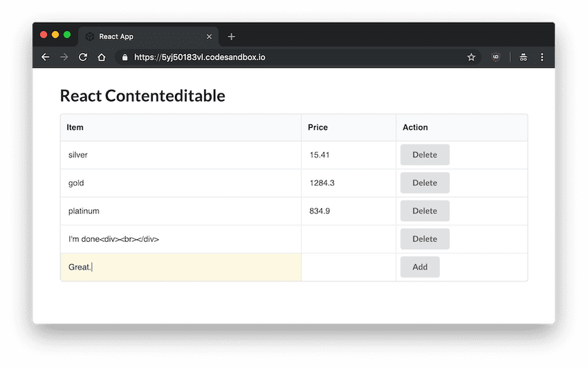Click the empty Price cell in the new row
588x367 pixels.
point(348,267)
